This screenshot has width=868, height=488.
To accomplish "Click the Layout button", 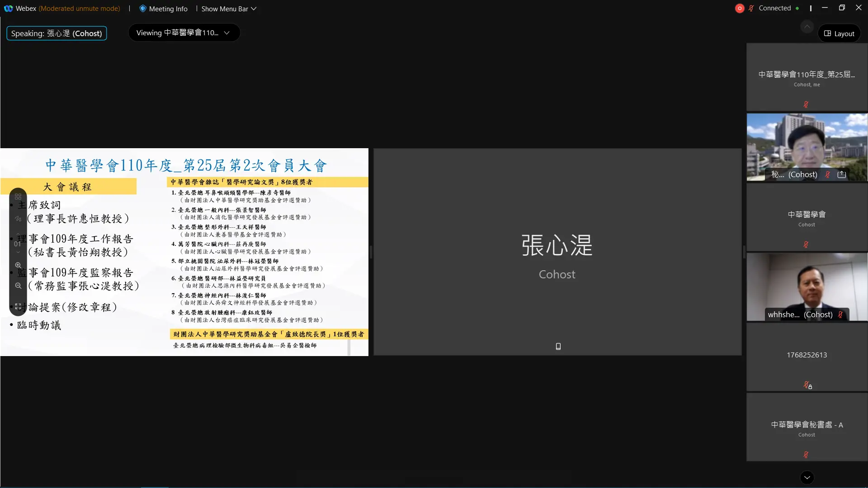I will pyautogui.click(x=839, y=33).
